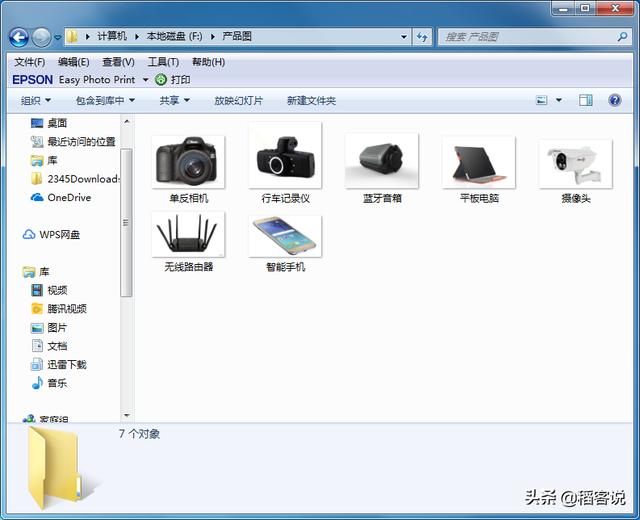Screen dimensions: 640x520
Task: Click 计算机 in the address path
Action: pos(112,36)
